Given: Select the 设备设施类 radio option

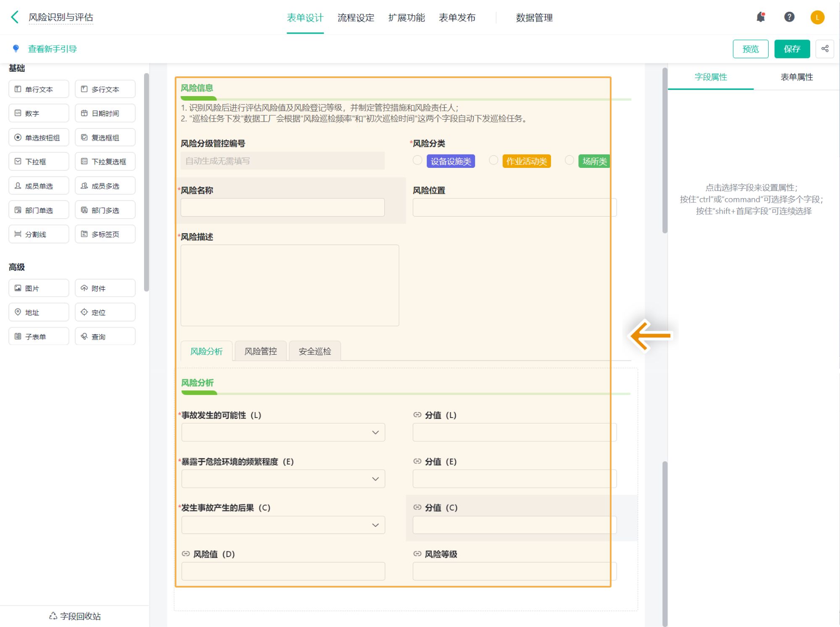Looking at the screenshot, I should click(x=417, y=160).
